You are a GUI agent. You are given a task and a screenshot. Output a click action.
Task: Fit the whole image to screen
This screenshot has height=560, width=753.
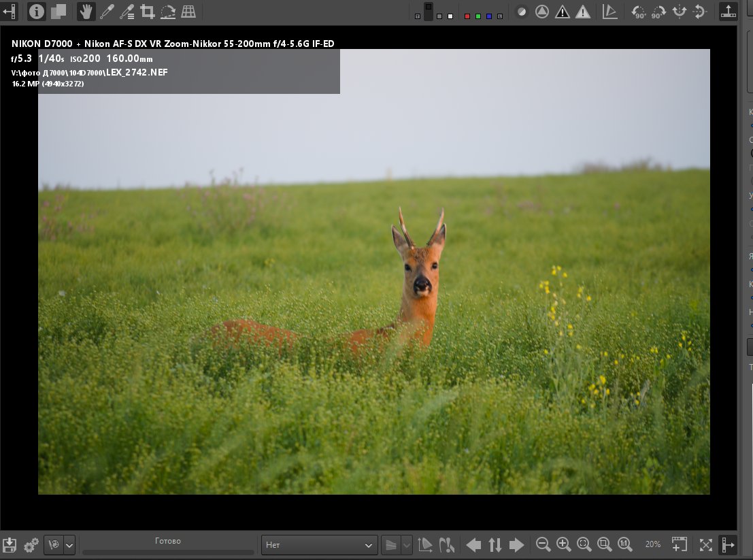point(584,544)
